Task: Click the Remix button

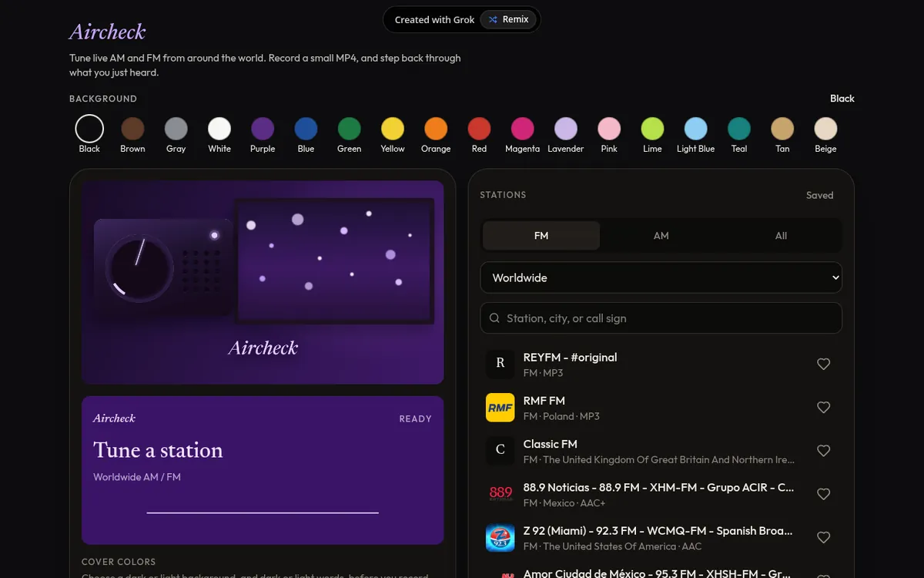Action: click(x=508, y=20)
